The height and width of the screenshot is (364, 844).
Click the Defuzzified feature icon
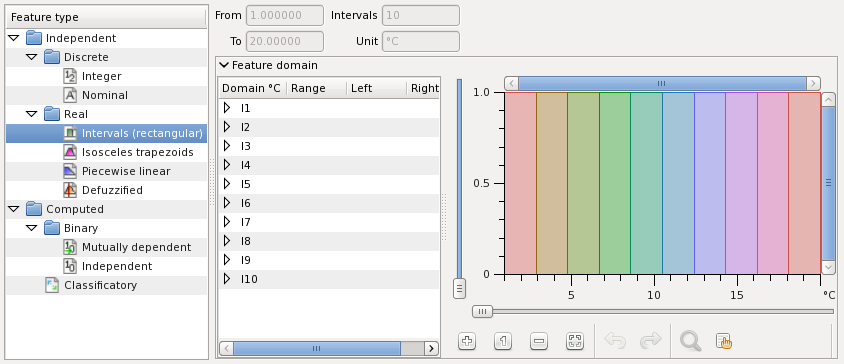click(70, 190)
